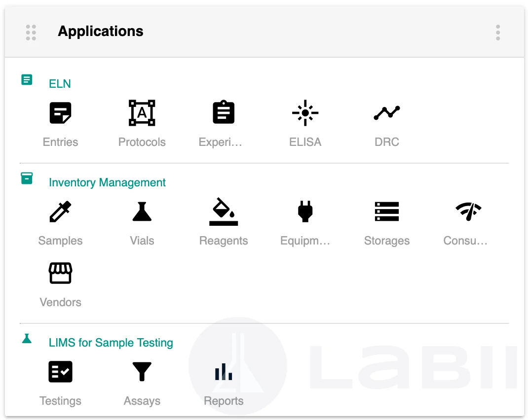The width and height of the screenshot is (528, 420).
Task: Go to Inventory Management section link
Action: [x=107, y=182]
